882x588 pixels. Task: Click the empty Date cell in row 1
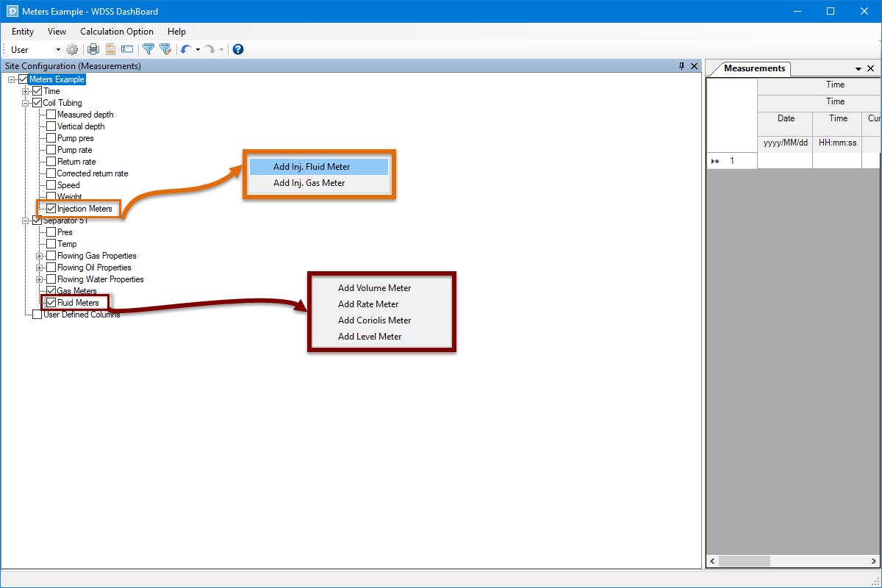(785, 161)
